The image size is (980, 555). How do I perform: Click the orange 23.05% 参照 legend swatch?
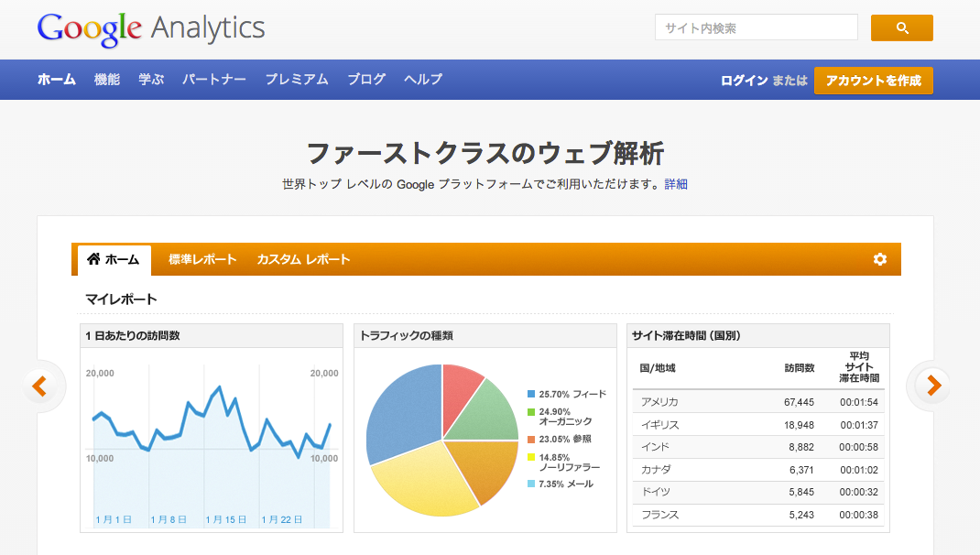531,440
